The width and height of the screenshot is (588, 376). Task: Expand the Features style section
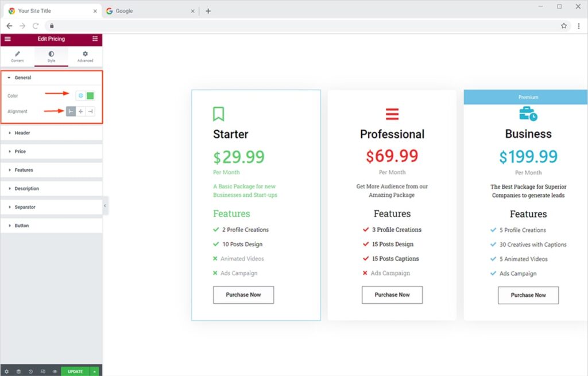click(24, 170)
